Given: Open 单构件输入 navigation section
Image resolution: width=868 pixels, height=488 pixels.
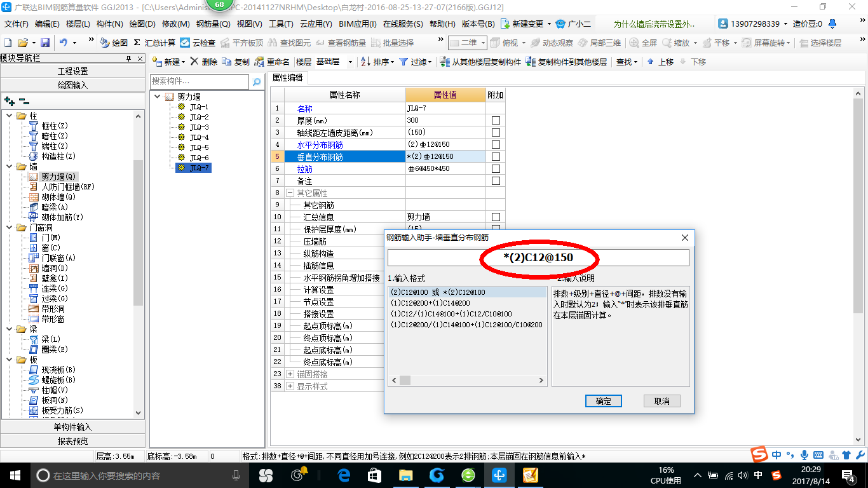Looking at the screenshot, I should click(x=73, y=427).
